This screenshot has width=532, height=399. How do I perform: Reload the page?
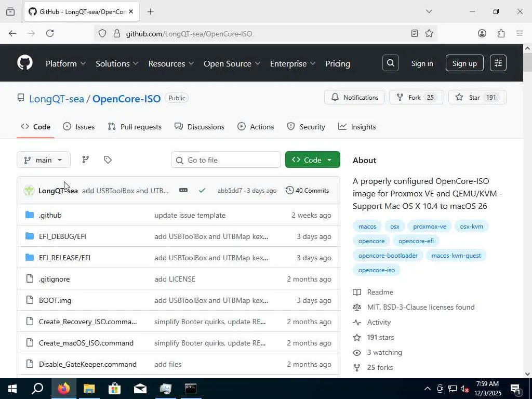pyautogui.click(x=50, y=33)
